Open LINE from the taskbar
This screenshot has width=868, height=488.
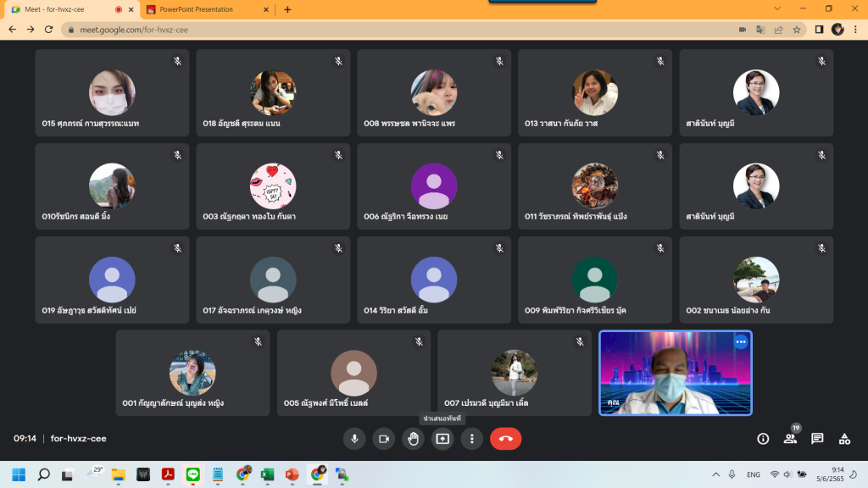click(192, 474)
